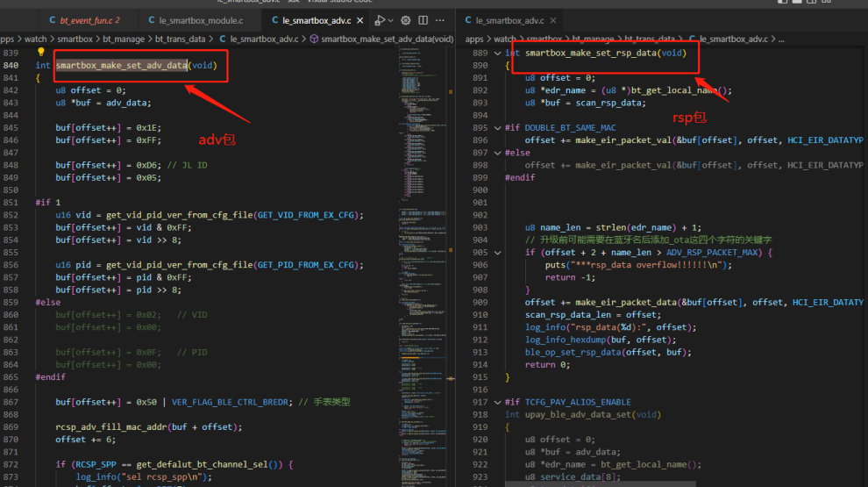Click 'ADV_RSP_PACKET_MAX' on line 905
The width and height of the screenshot is (868, 487).
click(712, 252)
